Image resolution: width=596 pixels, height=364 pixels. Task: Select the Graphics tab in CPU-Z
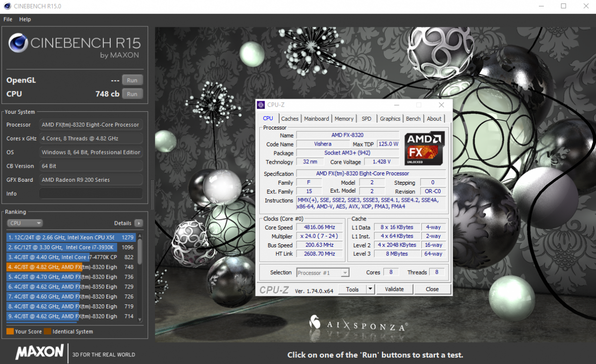coord(390,119)
